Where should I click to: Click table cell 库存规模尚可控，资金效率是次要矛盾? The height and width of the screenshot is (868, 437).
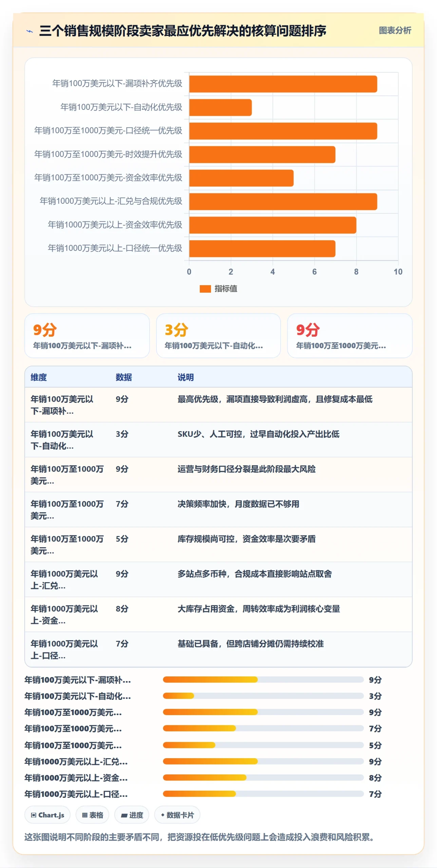coord(246,539)
